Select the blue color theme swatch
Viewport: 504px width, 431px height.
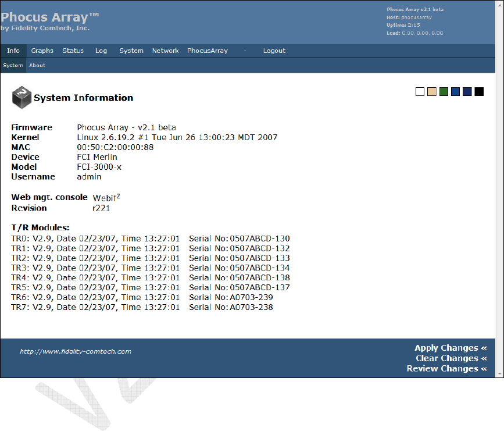point(455,92)
